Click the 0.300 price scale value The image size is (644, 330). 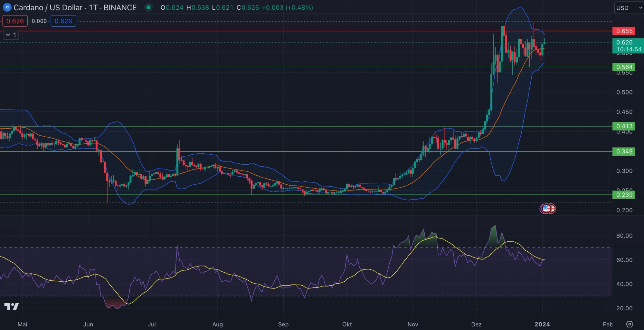(x=624, y=171)
